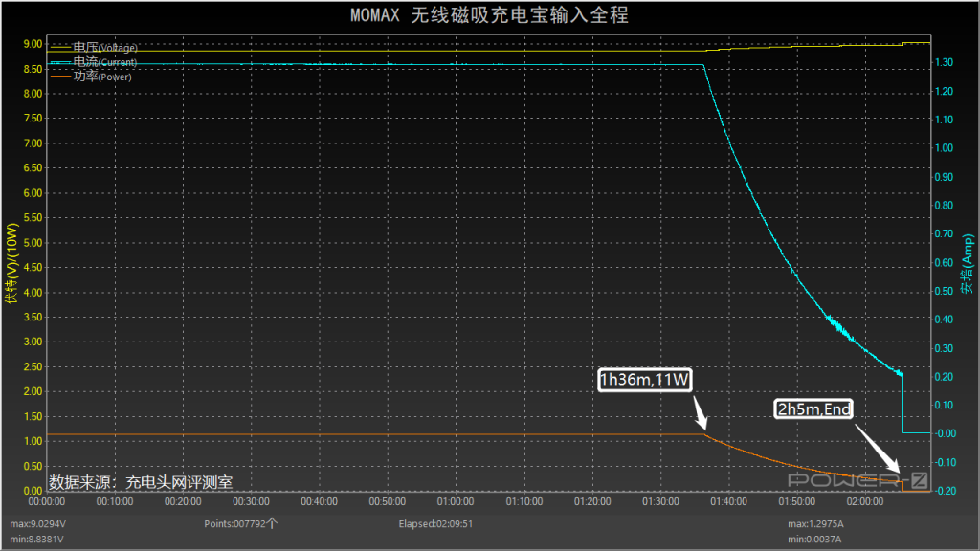Click the 00:40:00 time axis label
Screen dimensions: 980x551
320,501
